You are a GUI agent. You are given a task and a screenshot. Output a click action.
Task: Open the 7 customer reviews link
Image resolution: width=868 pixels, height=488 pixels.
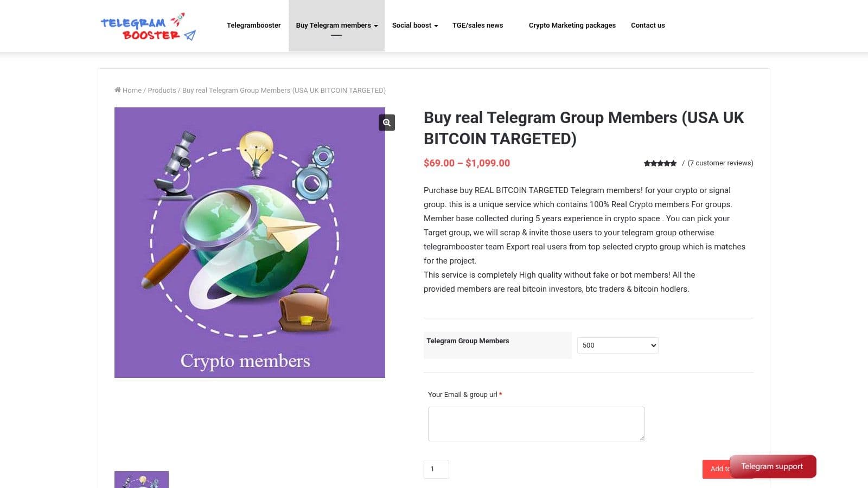pos(720,163)
